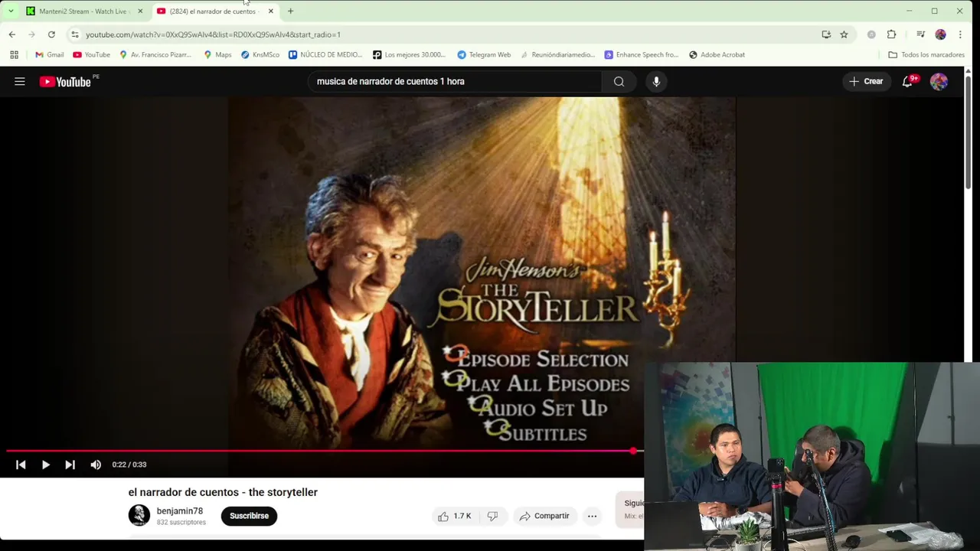Viewport: 980px width, 551px height.
Task: Click the progress bar scrubber handle
Action: click(x=633, y=451)
